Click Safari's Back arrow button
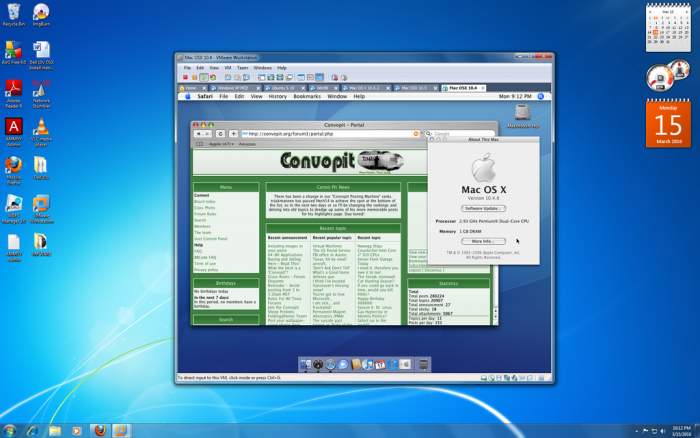Screen dimensions: 700x438 (199, 133)
